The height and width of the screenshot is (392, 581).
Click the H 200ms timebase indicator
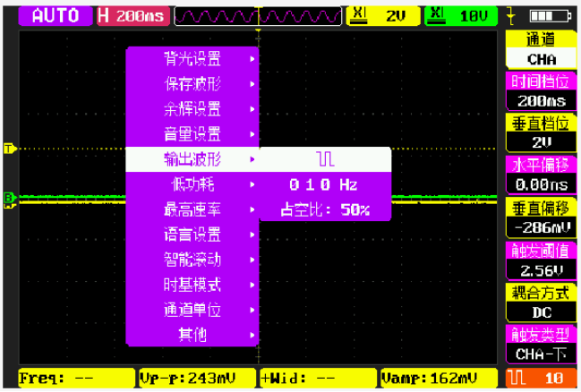[x=133, y=16]
